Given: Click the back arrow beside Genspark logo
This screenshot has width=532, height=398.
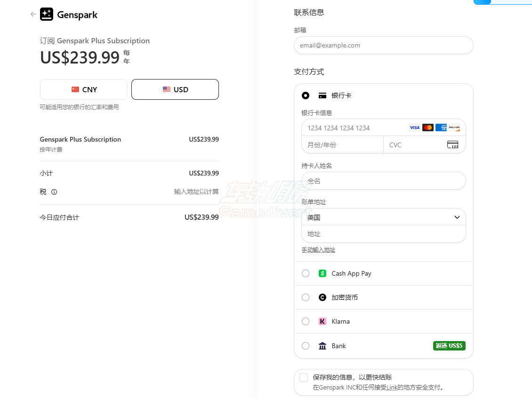Looking at the screenshot, I should coord(33,15).
